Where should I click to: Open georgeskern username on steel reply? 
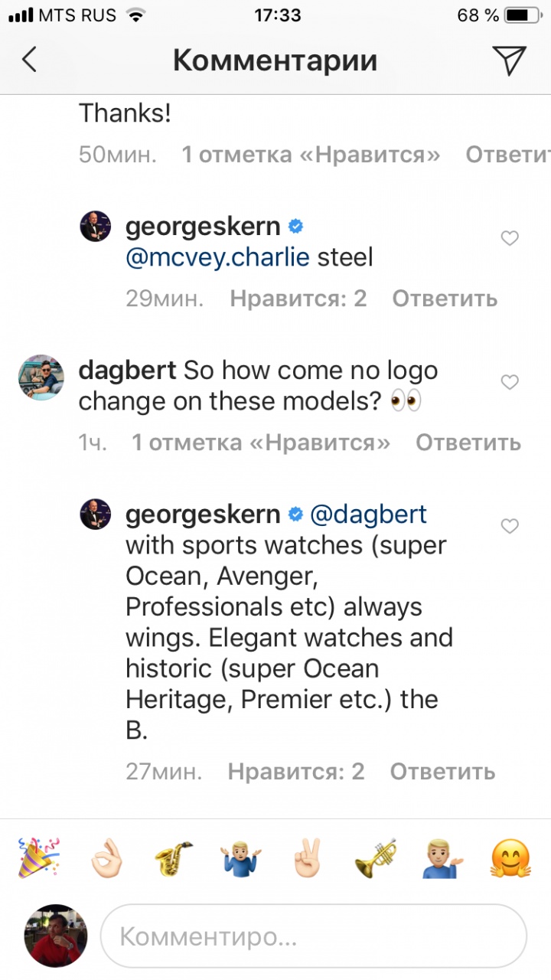point(202,227)
